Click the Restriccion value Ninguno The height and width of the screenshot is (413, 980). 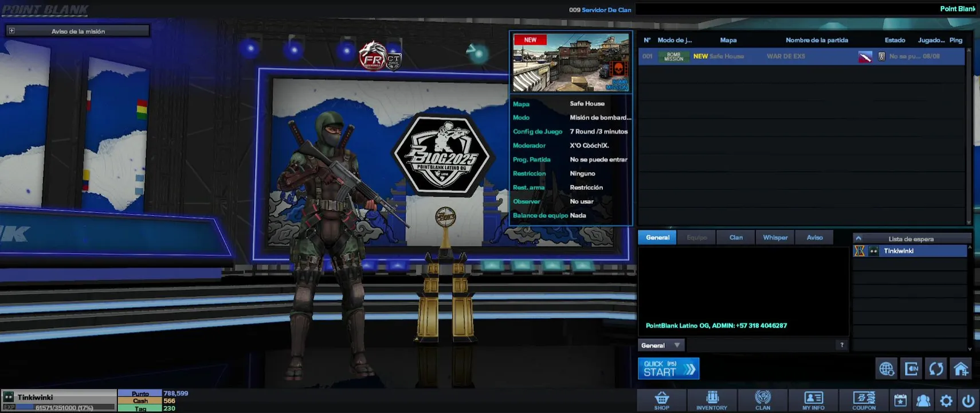[x=582, y=173]
